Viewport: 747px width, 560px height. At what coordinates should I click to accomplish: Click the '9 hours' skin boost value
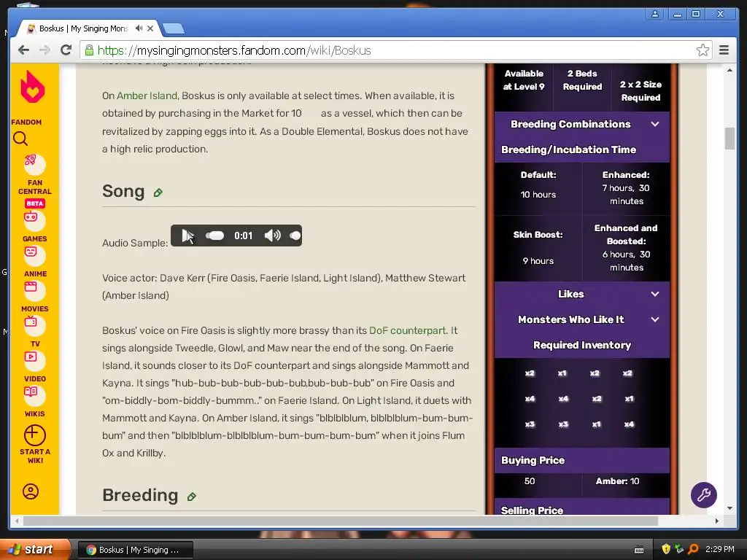(x=538, y=261)
